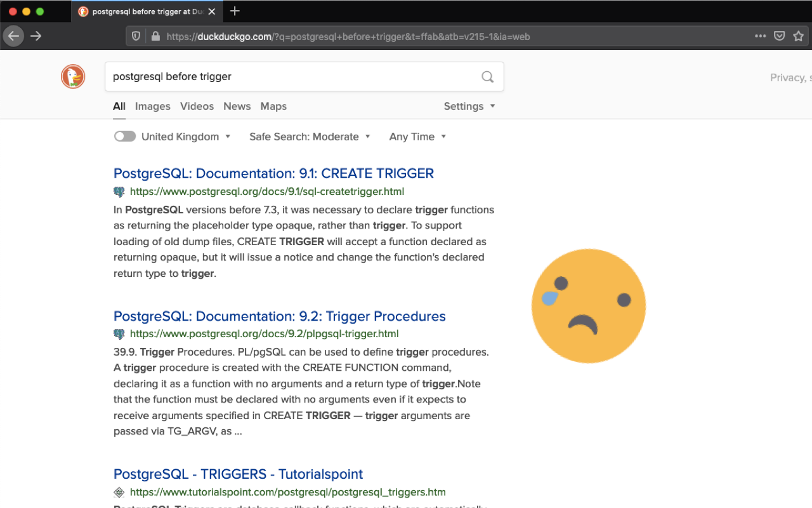Image resolution: width=812 pixels, height=508 pixels.
Task: Click the Privacy link at top right
Action: 787,77
